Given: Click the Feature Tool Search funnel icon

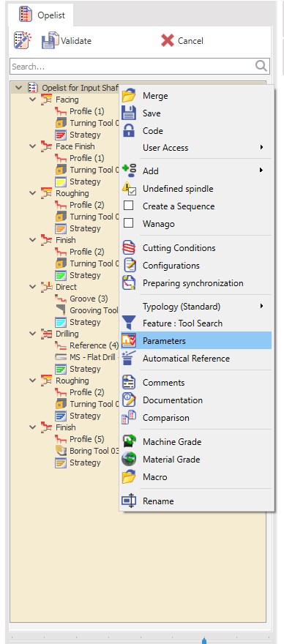Looking at the screenshot, I should tap(129, 323).
